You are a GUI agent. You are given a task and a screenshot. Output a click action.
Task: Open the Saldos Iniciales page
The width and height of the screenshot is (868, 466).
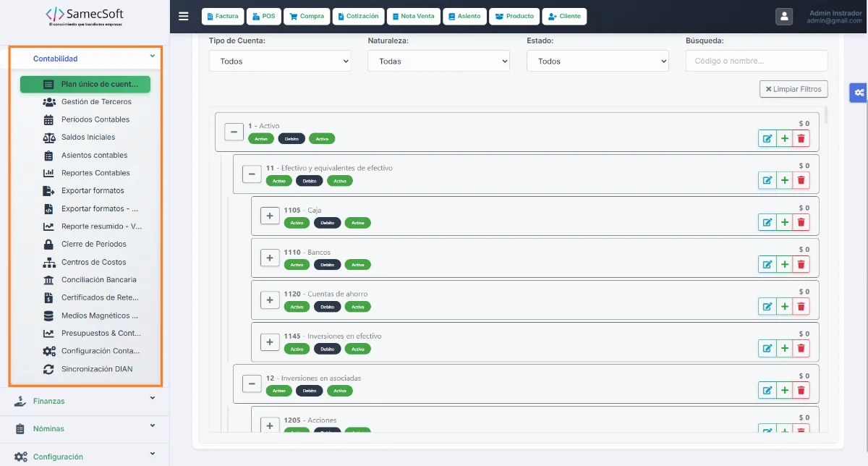pyautogui.click(x=85, y=137)
